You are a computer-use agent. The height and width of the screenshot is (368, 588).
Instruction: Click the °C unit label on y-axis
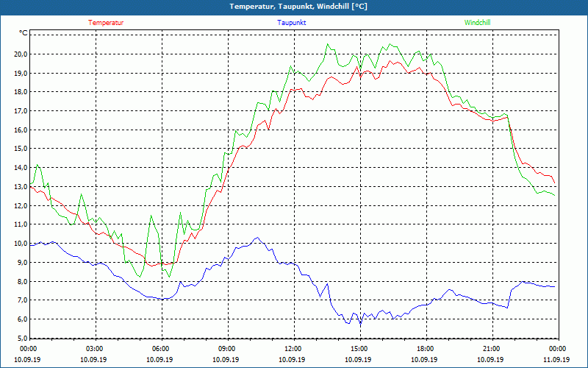coord(24,33)
